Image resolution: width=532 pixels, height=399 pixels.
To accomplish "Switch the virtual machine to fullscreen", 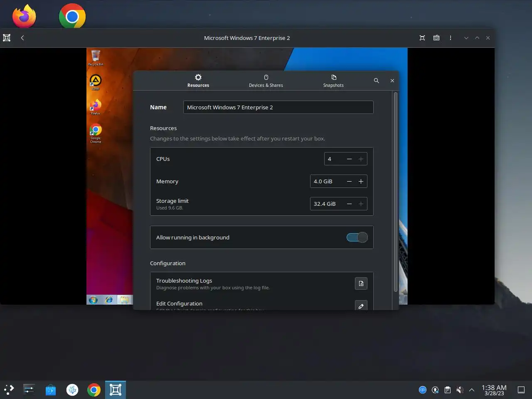I will point(422,38).
